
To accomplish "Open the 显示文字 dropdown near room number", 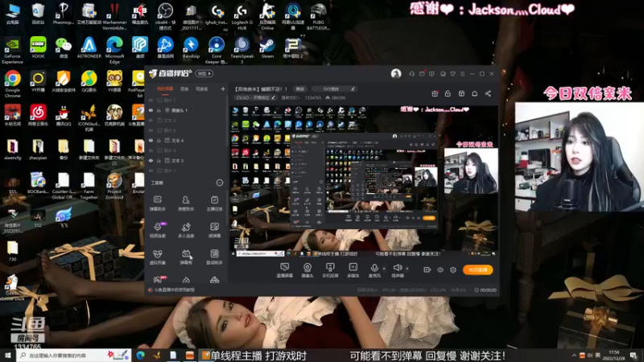I will 291,97.
